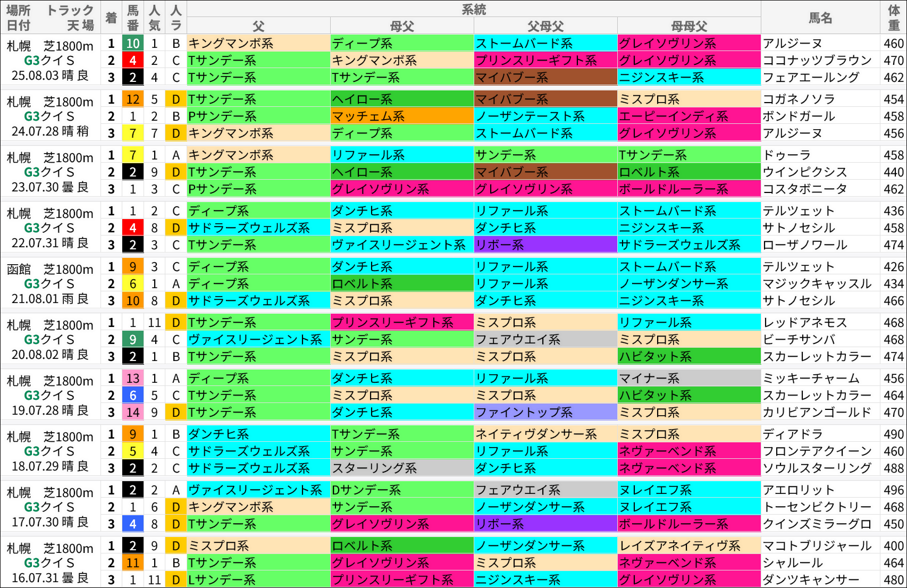Select horse name ダンツキャンサー
Image resolution: width=907 pixels, height=588 pixels.
point(811,580)
